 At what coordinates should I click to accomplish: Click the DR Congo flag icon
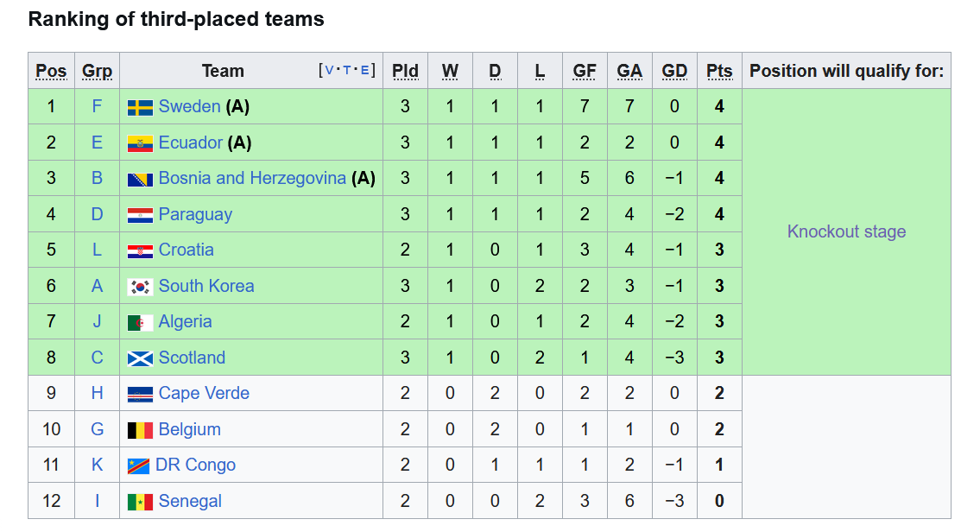point(138,465)
